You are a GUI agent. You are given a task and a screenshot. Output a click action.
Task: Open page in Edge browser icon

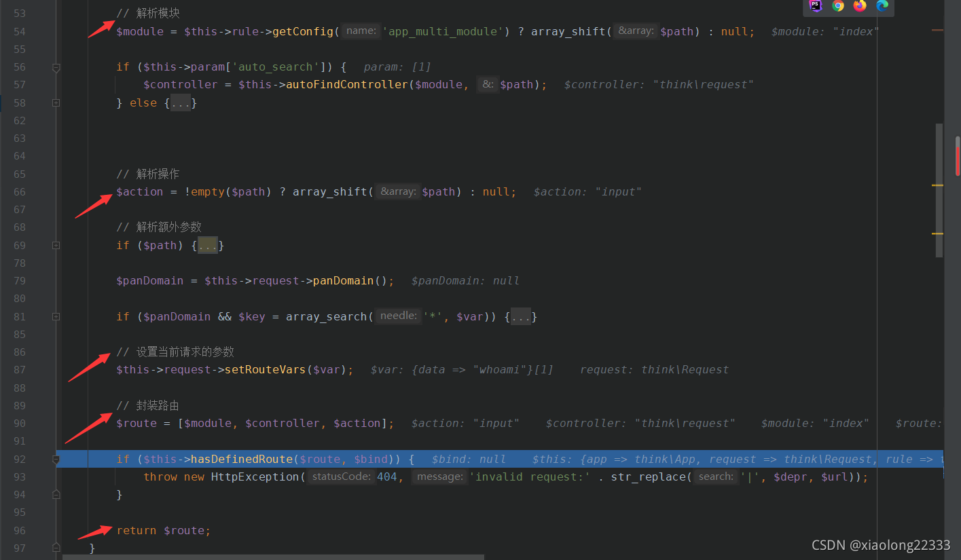(x=882, y=5)
